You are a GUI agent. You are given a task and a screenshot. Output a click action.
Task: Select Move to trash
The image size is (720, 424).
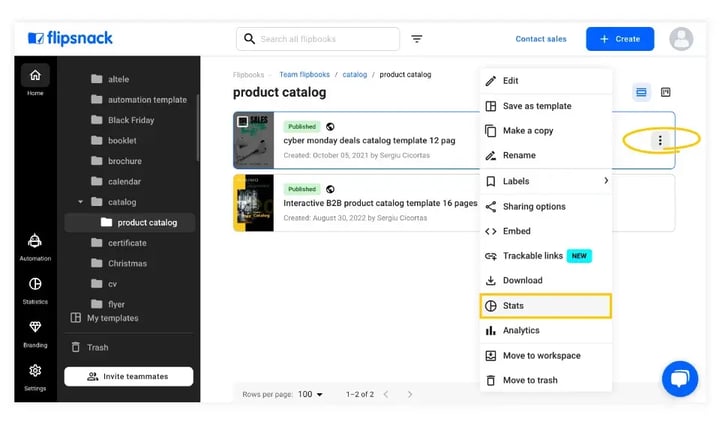point(546,380)
